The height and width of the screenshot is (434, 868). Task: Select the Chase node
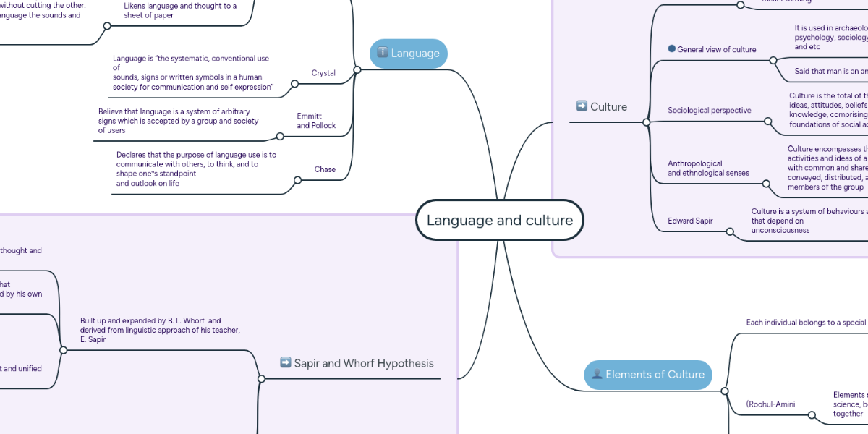click(324, 169)
